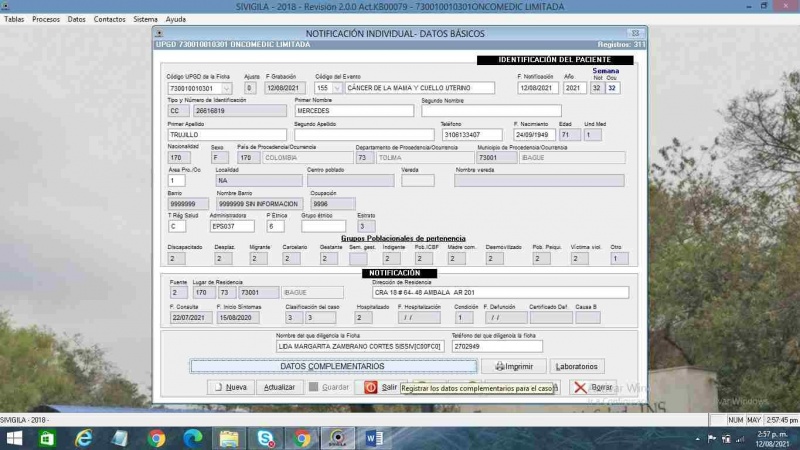Open Microsoft Word from the taskbar
Viewport: 800px width, 450px height.
[x=375, y=438]
